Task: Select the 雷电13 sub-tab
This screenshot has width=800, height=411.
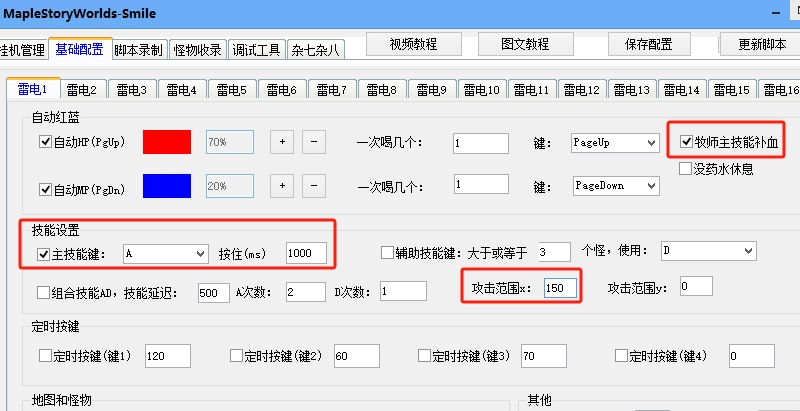Action: [x=632, y=90]
